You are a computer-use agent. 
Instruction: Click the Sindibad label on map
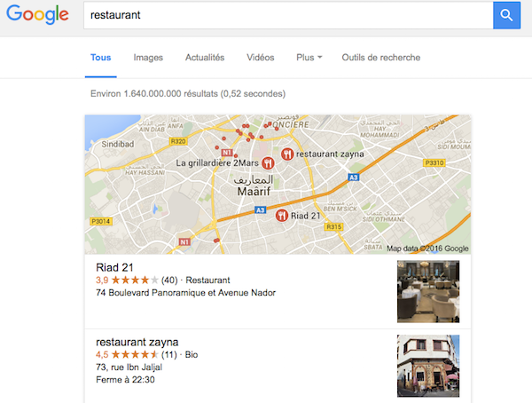(118, 144)
